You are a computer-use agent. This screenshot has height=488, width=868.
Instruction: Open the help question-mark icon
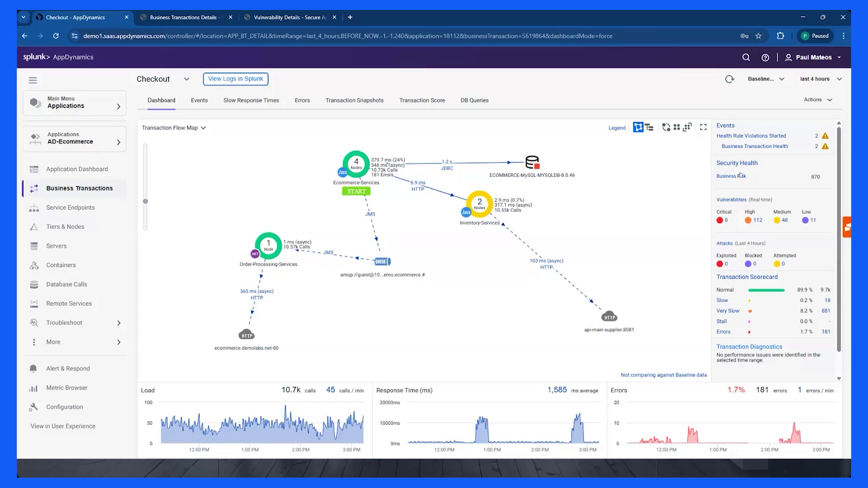(x=765, y=57)
